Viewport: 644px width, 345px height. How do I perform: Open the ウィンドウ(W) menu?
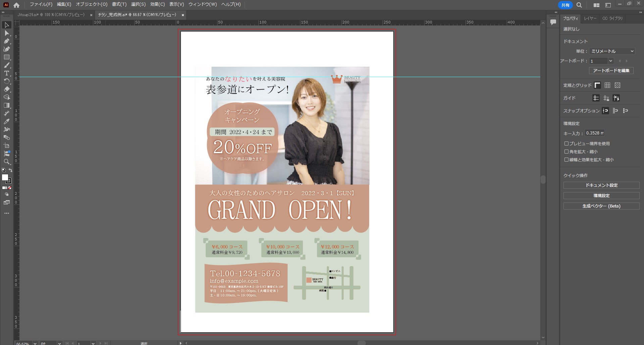(203, 4)
